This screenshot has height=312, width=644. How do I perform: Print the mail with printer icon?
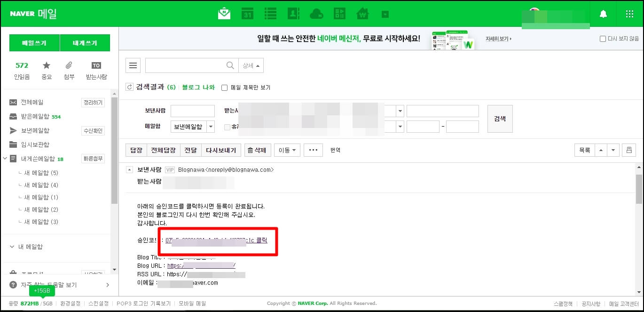coord(629,150)
